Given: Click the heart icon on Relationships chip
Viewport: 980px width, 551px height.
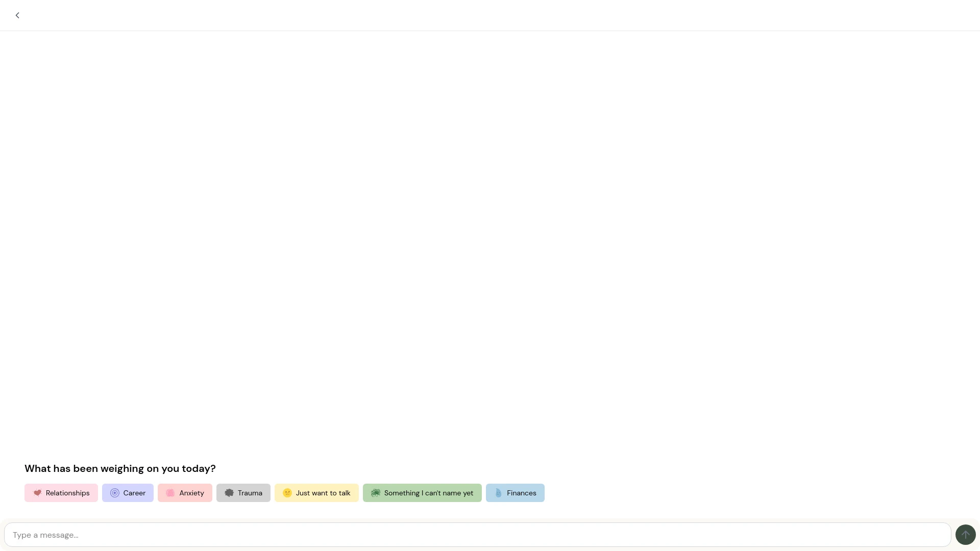Looking at the screenshot, I should [x=37, y=493].
